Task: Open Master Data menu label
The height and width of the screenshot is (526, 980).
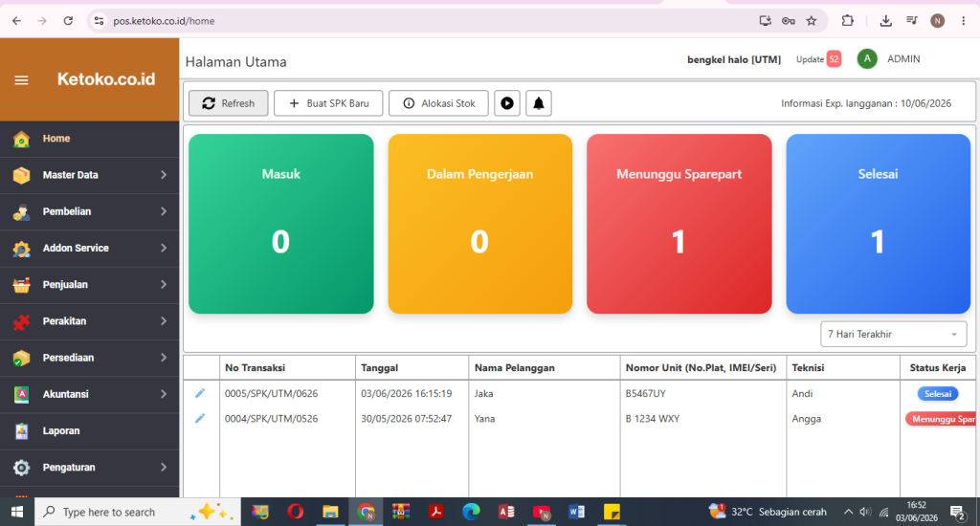Action: (71, 175)
